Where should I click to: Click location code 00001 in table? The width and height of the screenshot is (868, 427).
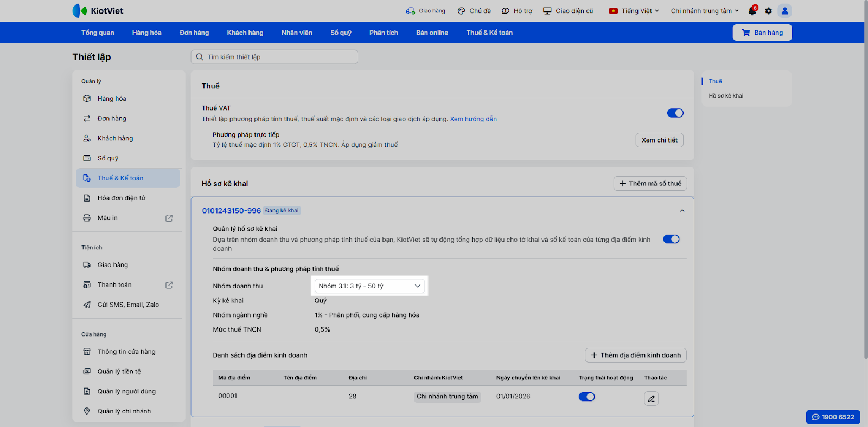[x=228, y=396]
